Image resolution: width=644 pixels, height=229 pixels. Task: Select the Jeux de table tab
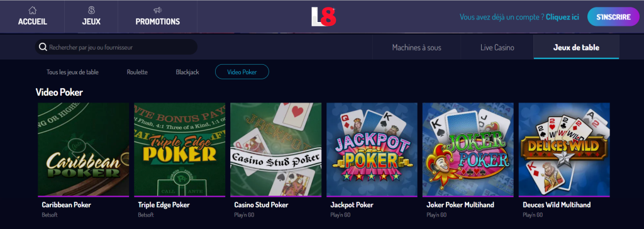coord(576,47)
